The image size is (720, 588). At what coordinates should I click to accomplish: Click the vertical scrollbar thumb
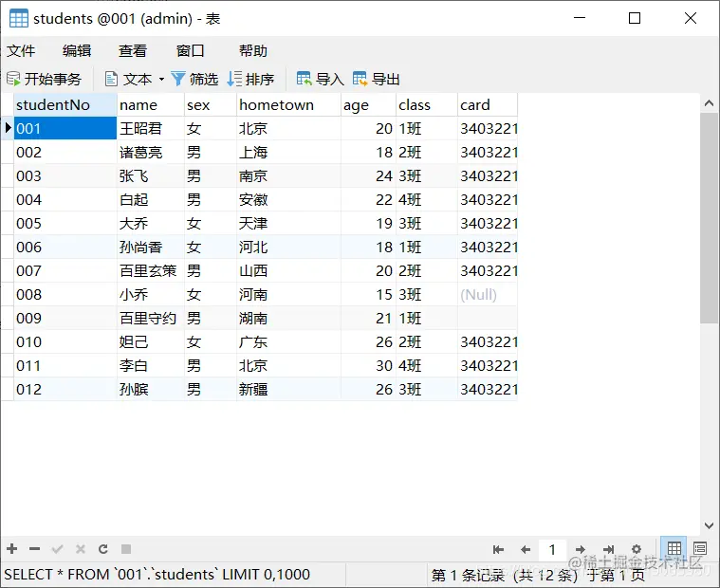(709, 218)
